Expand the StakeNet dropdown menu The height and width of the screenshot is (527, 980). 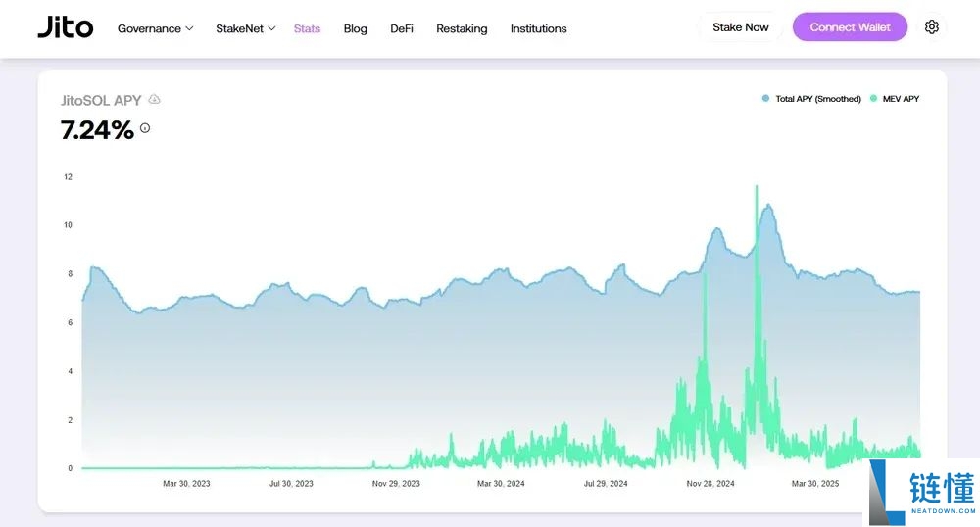[245, 28]
